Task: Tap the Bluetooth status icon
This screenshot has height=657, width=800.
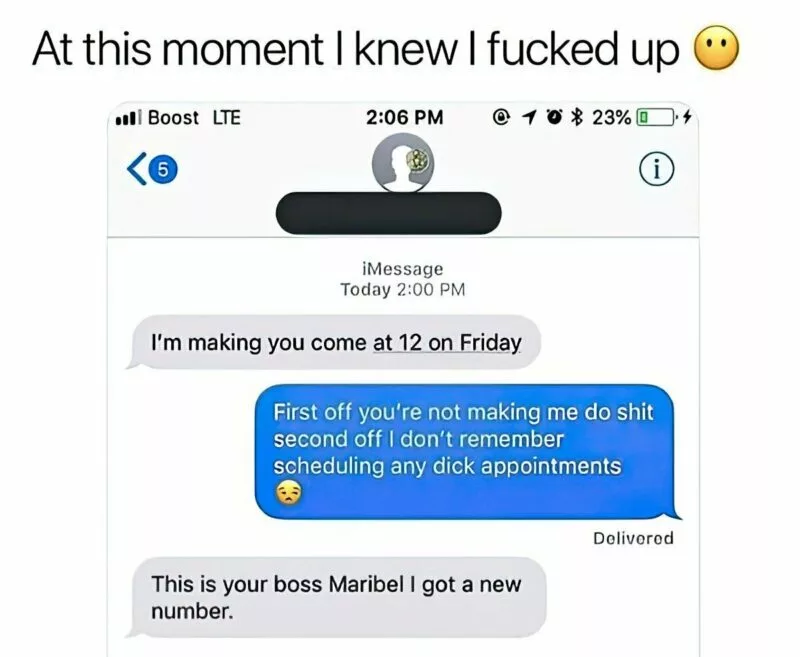Action: click(577, 118)
